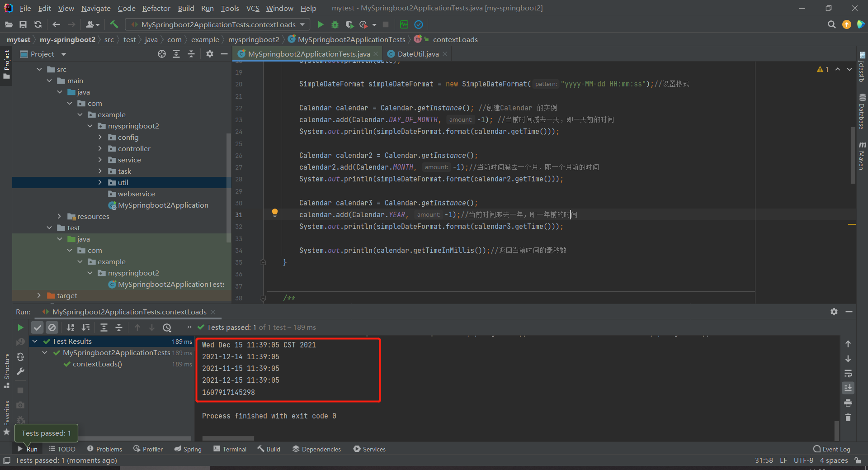
Task: Run the contextLoads configuration from the toolbar
Action: [321, 24]
